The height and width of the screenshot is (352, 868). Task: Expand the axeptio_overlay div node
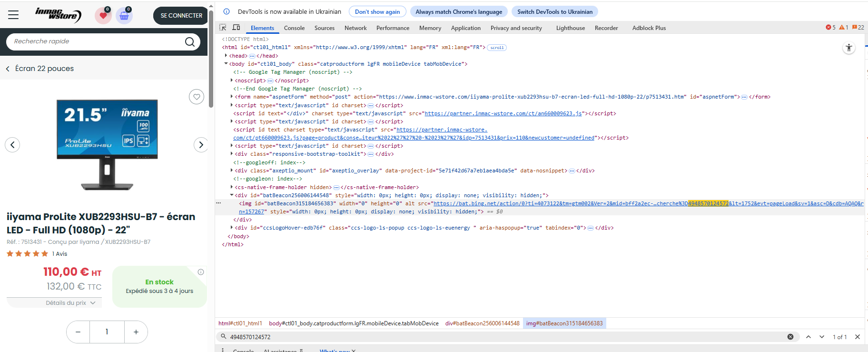pyautogui.click(x=232, y=171)
